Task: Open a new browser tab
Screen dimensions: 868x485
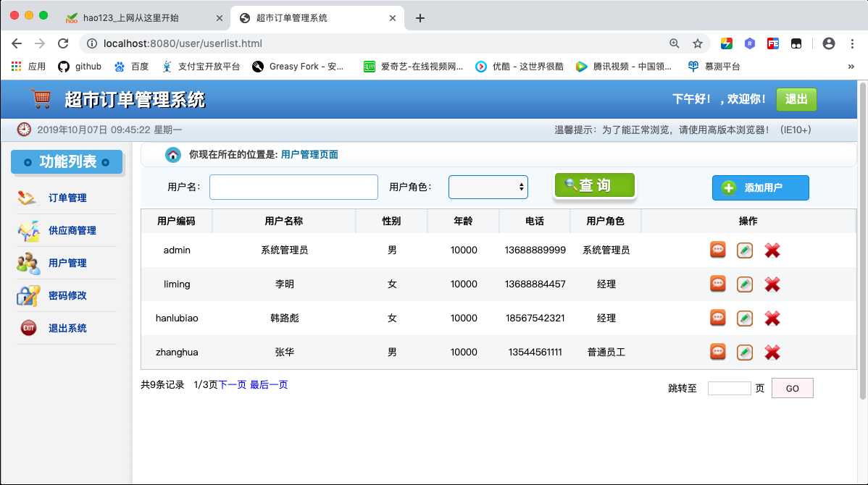Action: point(420,18)
